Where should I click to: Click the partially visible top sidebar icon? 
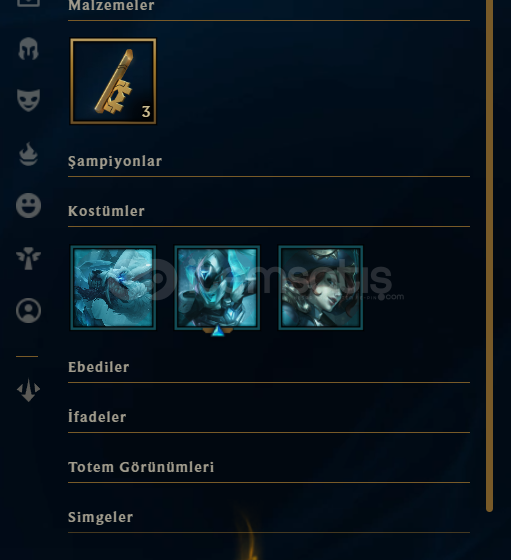28,3
